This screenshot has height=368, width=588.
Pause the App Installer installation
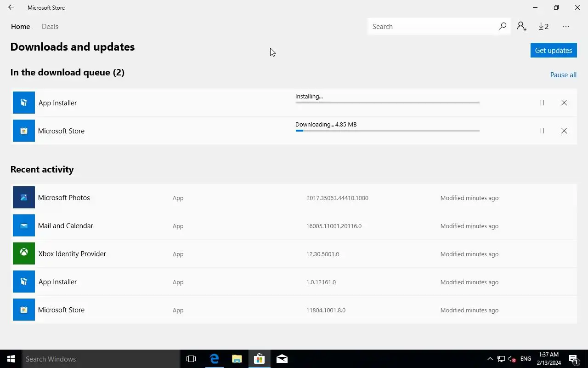[542, 103]
